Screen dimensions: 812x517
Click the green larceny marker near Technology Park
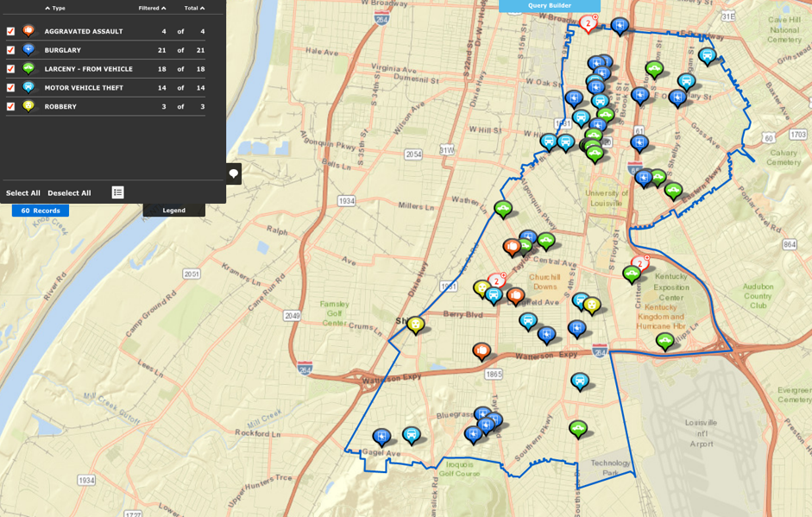[x=578, y=428]
